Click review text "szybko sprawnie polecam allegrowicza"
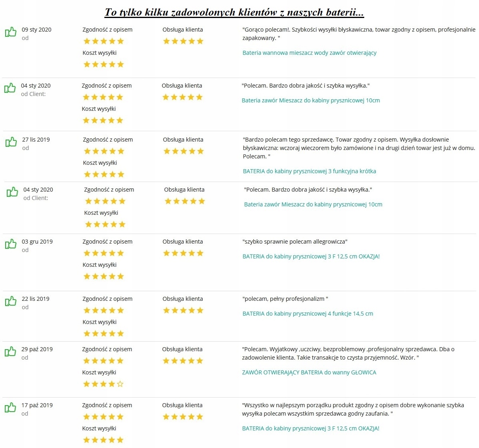 point(295,242)
